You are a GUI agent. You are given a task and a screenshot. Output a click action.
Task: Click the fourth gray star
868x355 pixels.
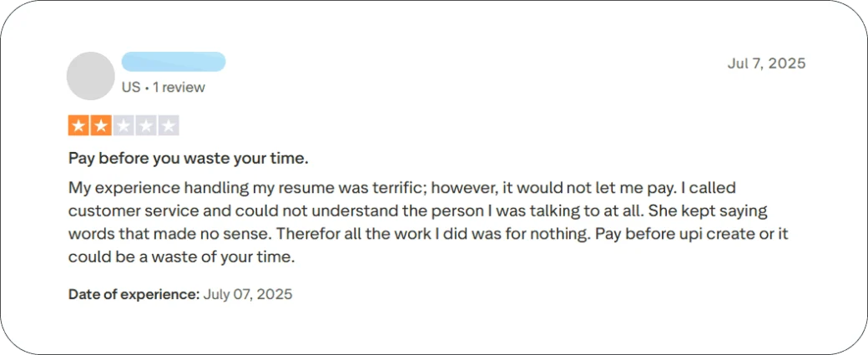(145, 126)
